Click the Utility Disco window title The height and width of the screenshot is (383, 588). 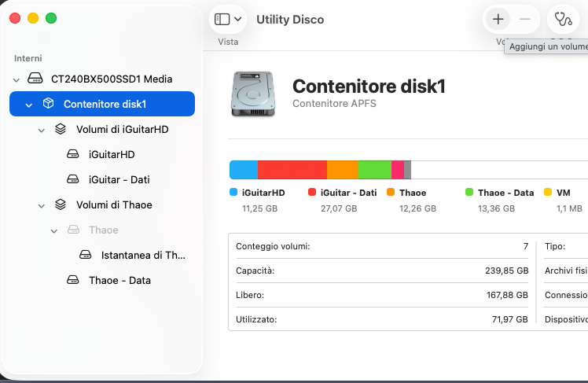point(290,20)
